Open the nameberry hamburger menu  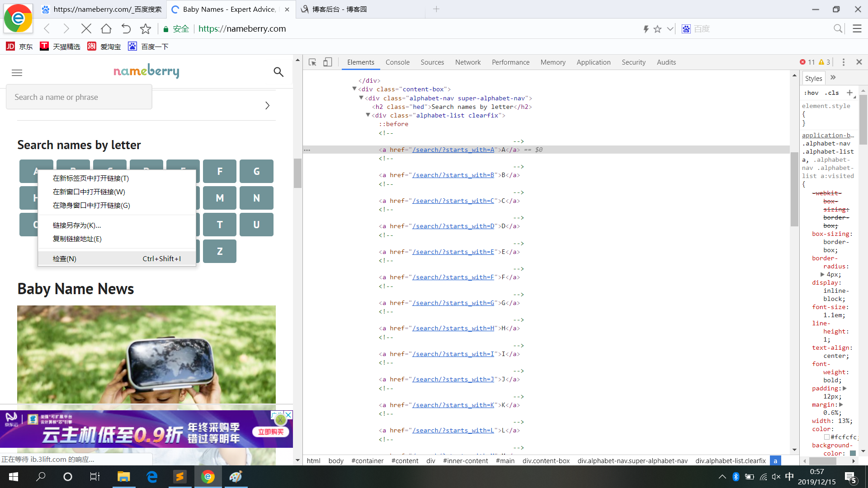17,73
